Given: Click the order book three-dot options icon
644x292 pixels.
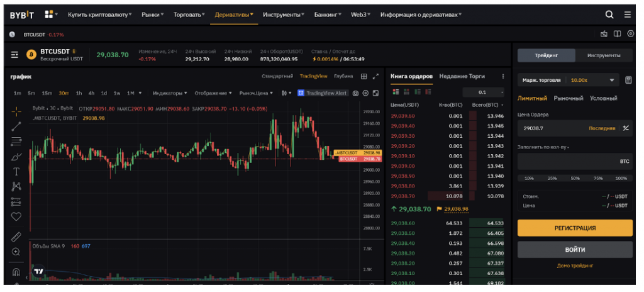Looking at the screenshot, I should (503, 77).
